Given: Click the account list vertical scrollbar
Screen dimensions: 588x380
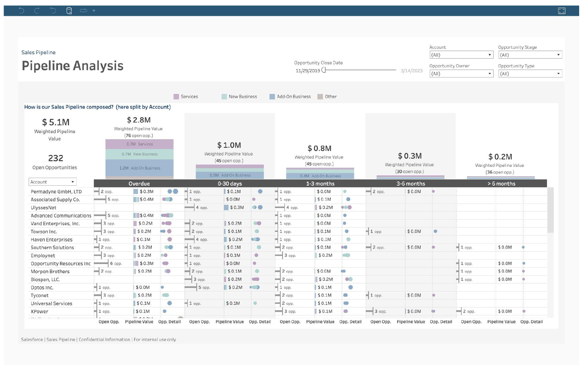Looking at the screenshot, I should pos(550,210).
